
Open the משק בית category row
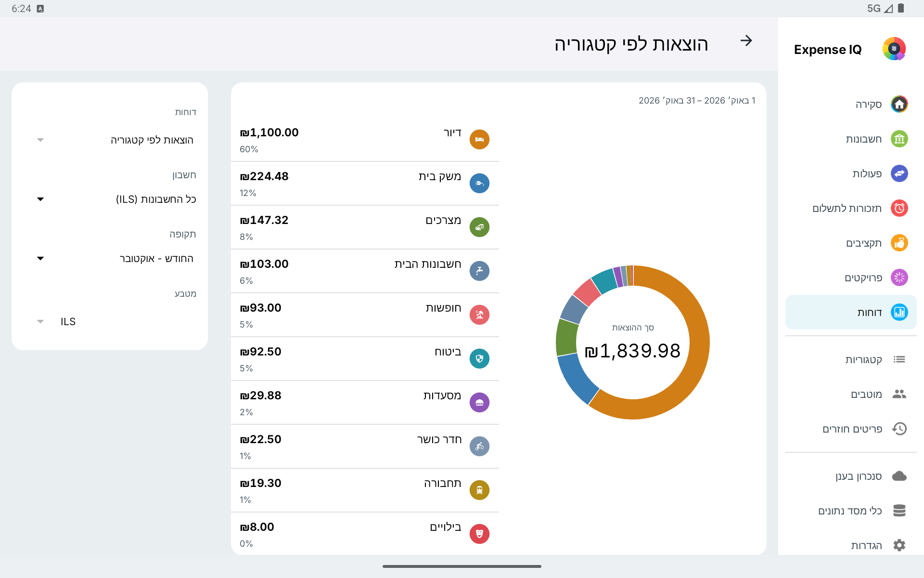365,184
